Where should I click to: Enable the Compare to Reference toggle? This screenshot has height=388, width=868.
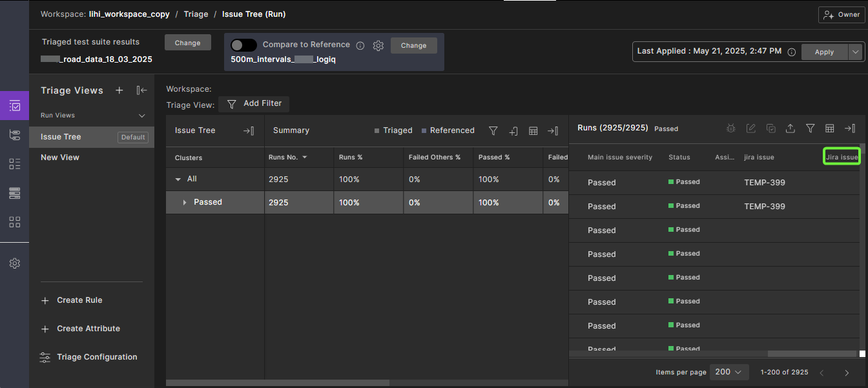coord(243,45)
